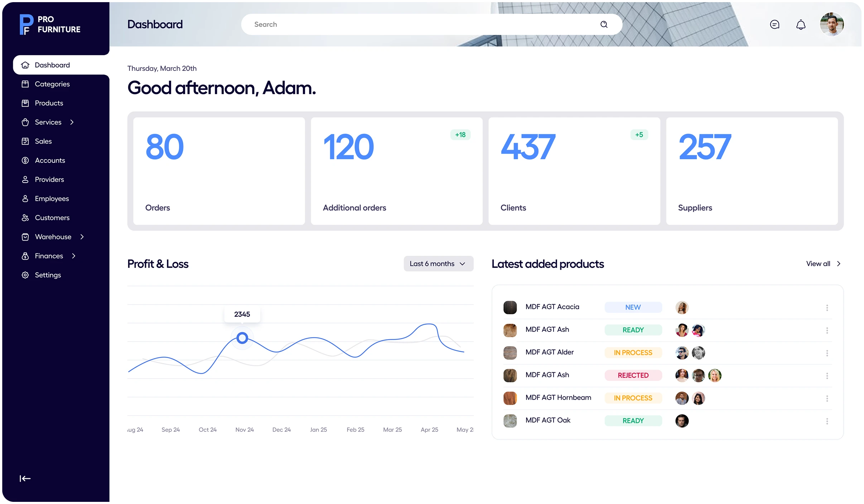Open the notifications bell
Viewport: 864px width, 504px height.
(x=801, y=24)
